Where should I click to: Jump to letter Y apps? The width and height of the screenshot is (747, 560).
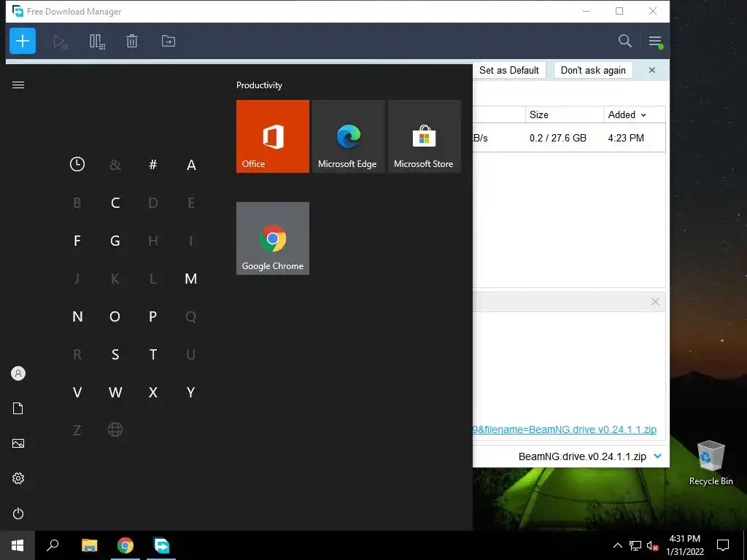coord(190,392)
